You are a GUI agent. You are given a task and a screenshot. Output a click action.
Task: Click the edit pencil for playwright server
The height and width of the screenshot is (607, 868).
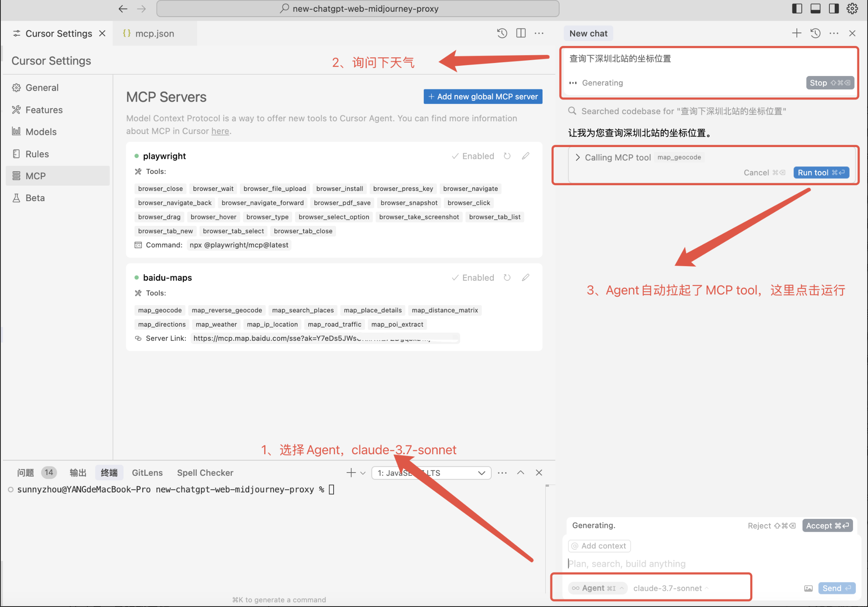coord(525,156)
